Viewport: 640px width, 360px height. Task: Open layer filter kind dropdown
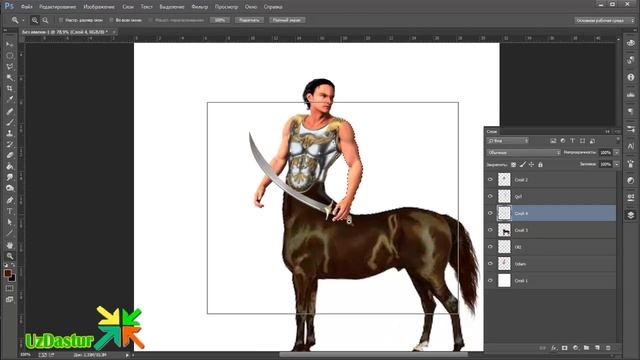click(508, 141)
